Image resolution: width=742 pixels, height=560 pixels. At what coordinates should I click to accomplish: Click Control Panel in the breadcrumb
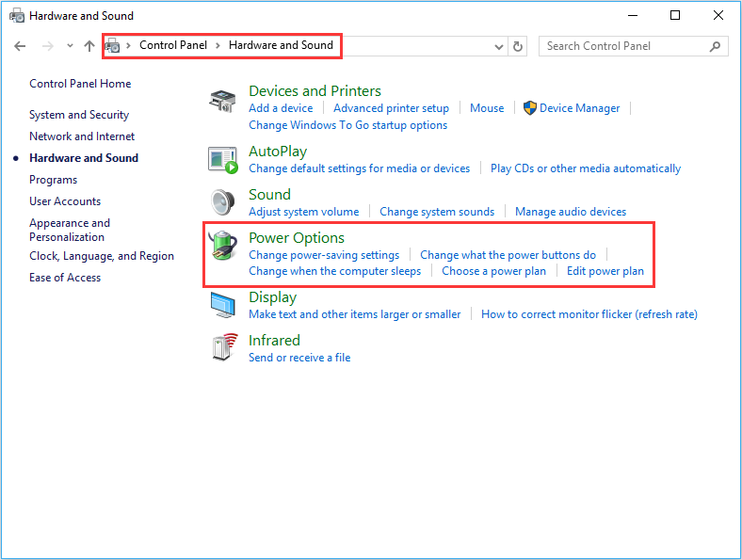(172, 45)
